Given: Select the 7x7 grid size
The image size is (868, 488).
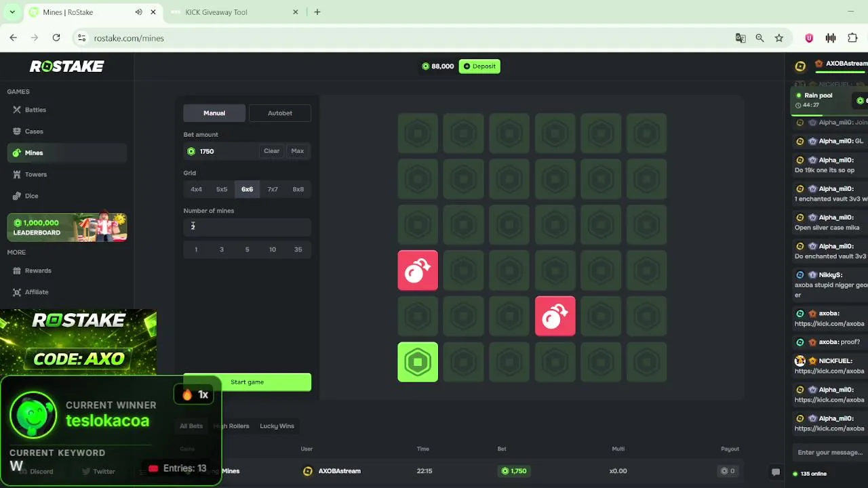Looking at the screenshot, I should point(273,190).
